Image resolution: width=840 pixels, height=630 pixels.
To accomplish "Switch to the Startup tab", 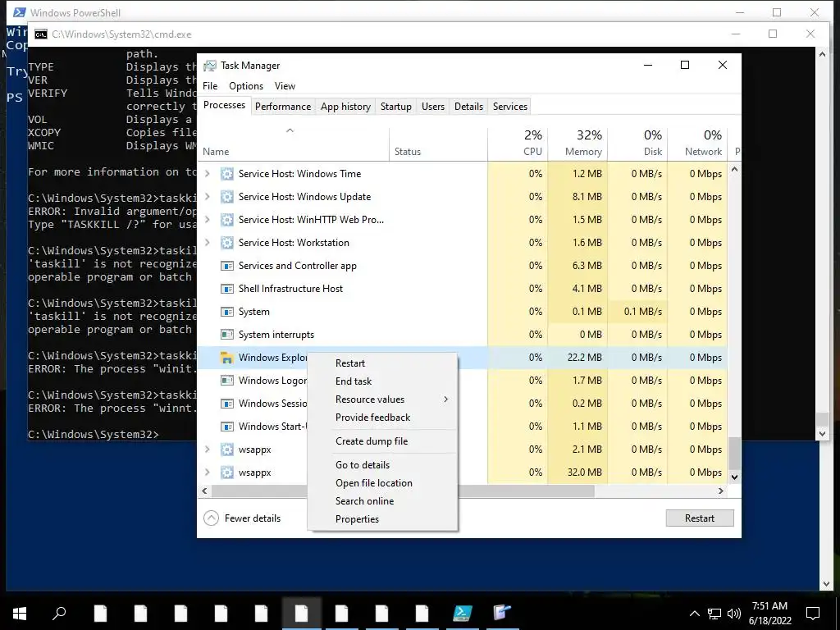I will (x=396, y=107).
